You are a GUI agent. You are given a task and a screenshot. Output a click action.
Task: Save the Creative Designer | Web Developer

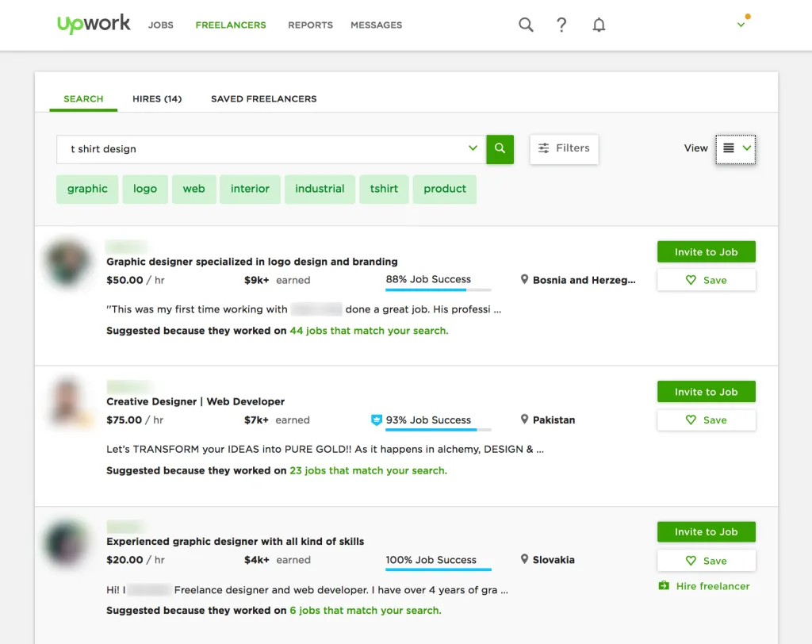(x=706, y=420)
